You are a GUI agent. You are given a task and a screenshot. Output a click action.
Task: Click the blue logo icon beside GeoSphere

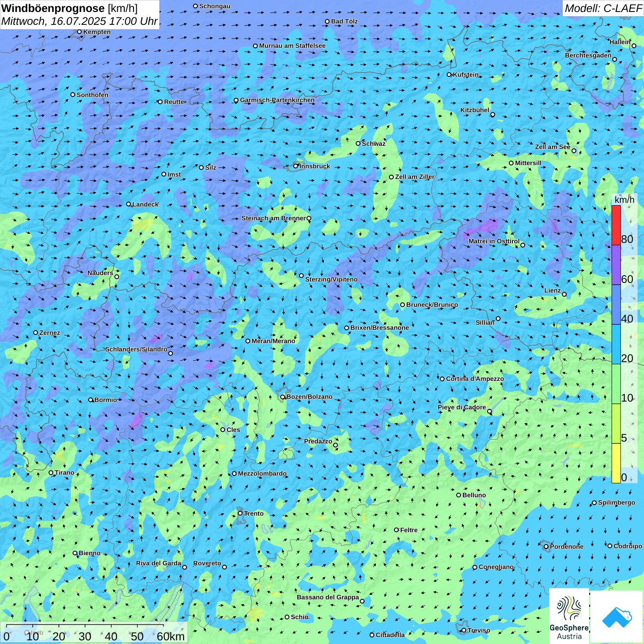pos(617,617)
